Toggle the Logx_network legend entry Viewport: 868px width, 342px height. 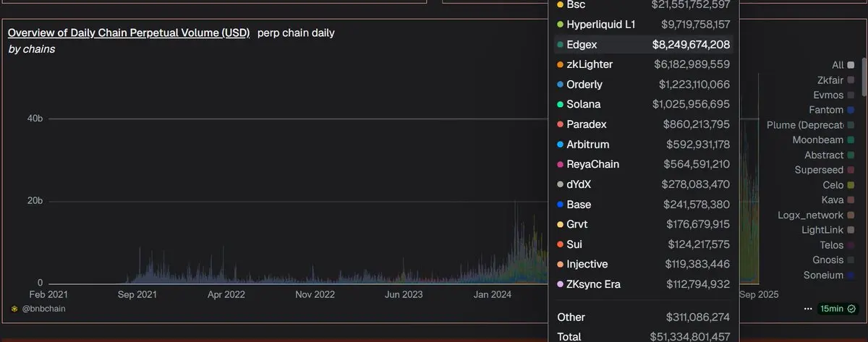tap(817, 215)
